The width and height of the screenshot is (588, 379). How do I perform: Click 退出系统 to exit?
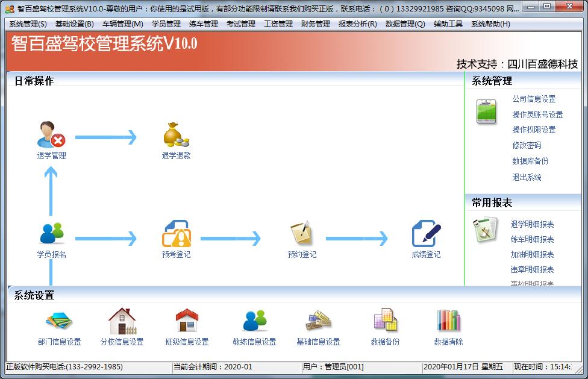527,177
